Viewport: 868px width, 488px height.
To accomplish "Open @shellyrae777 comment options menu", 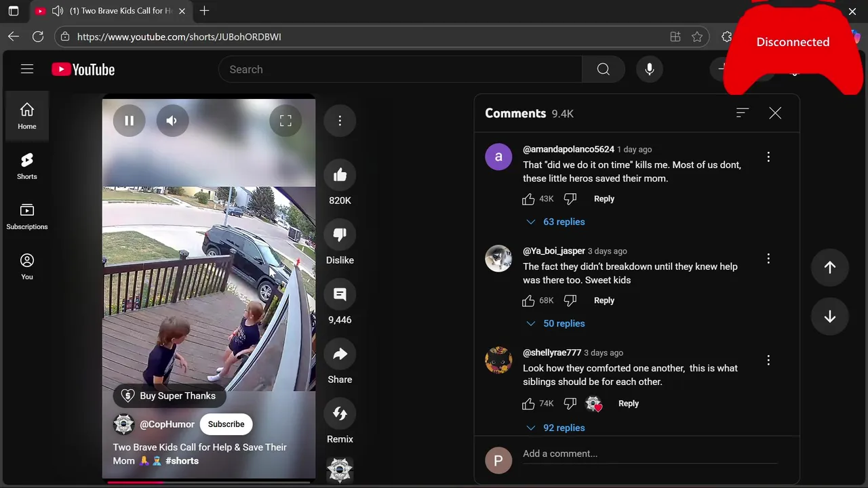I will 768,360.
